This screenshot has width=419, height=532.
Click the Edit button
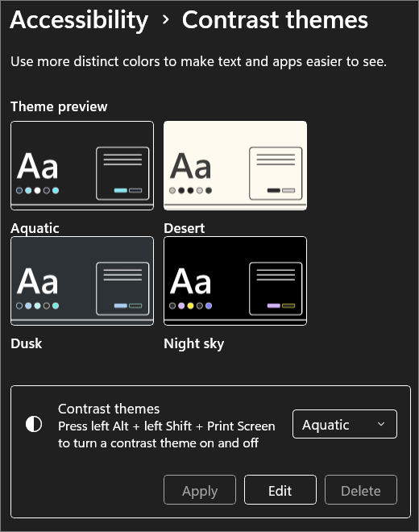280,490
